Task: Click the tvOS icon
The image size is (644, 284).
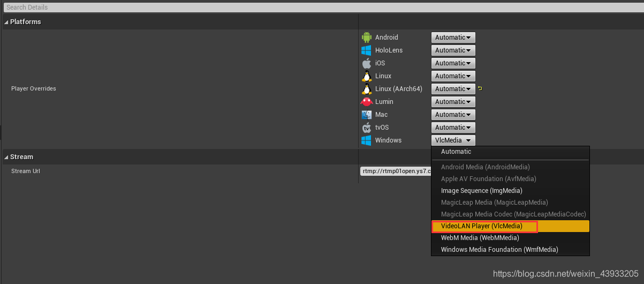Action: pyautogui.click(x=366, y=128)
